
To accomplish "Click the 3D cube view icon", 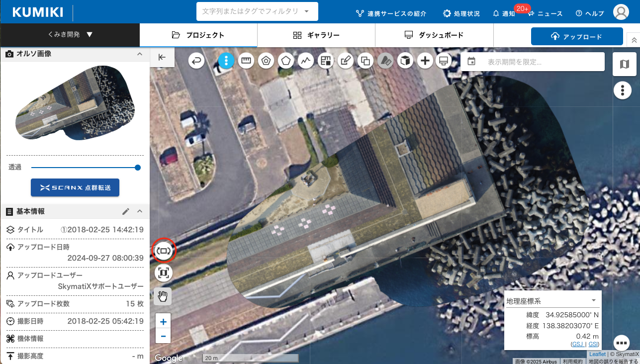I will [405, 61].
